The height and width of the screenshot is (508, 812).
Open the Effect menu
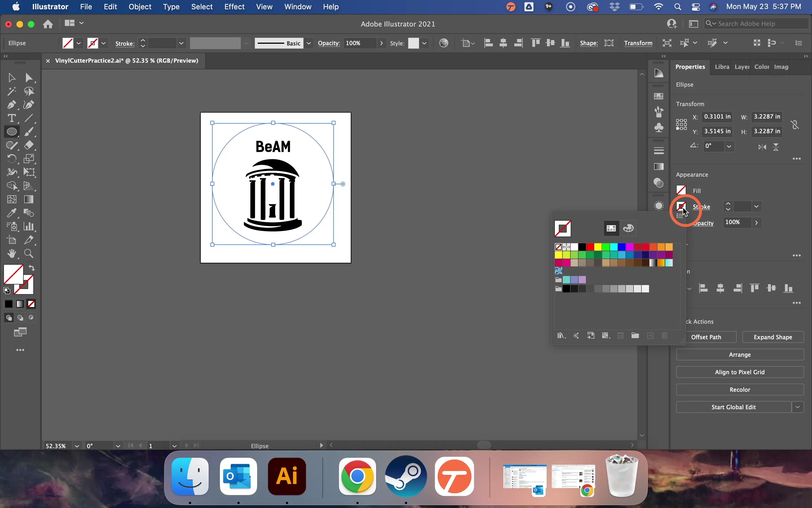tap(234, 7)
